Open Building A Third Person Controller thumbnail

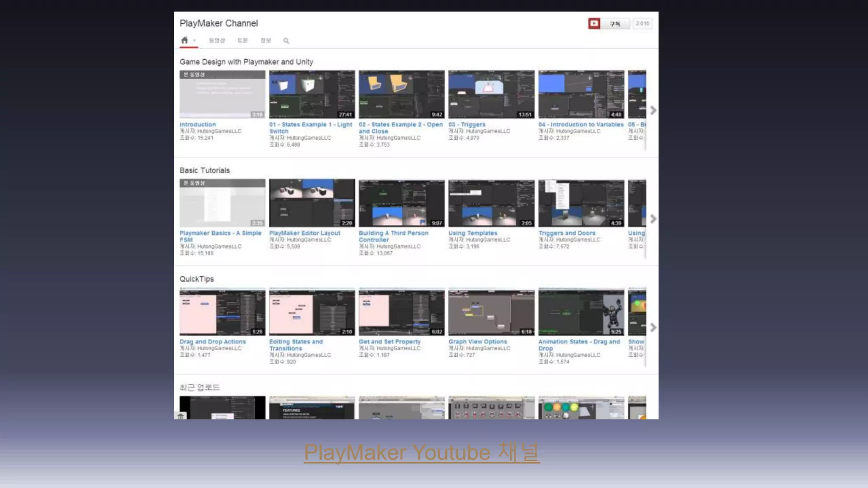[402, 203]
